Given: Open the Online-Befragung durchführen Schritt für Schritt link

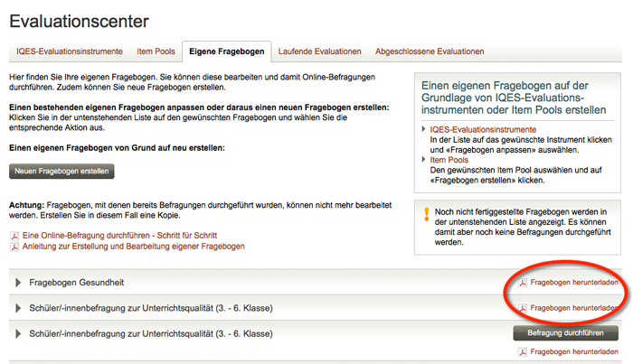Looking at the screenshot, I should 120,236.
